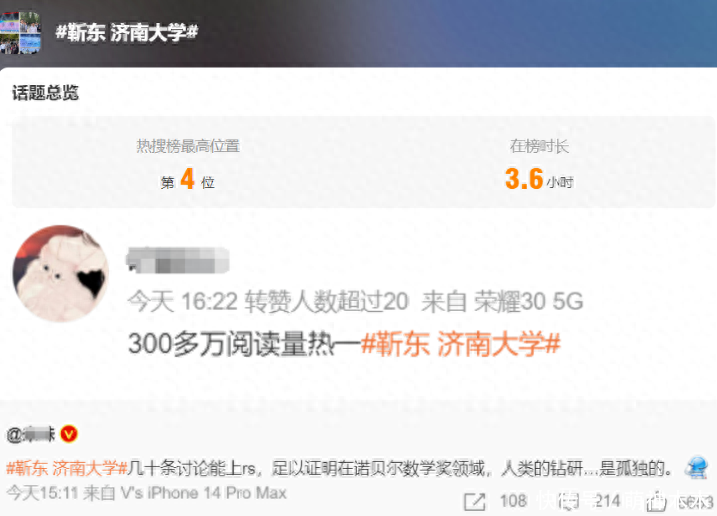
Task: Select the 话题总览 section heading
Action: 45,93
